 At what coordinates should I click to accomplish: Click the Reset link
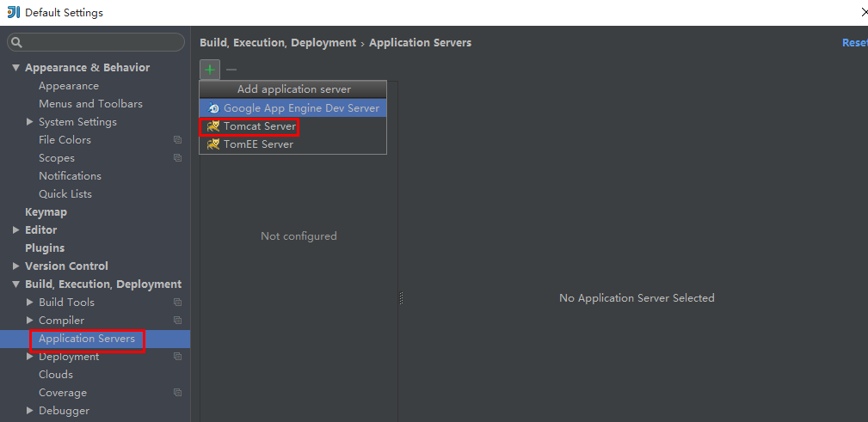point(855,43)
